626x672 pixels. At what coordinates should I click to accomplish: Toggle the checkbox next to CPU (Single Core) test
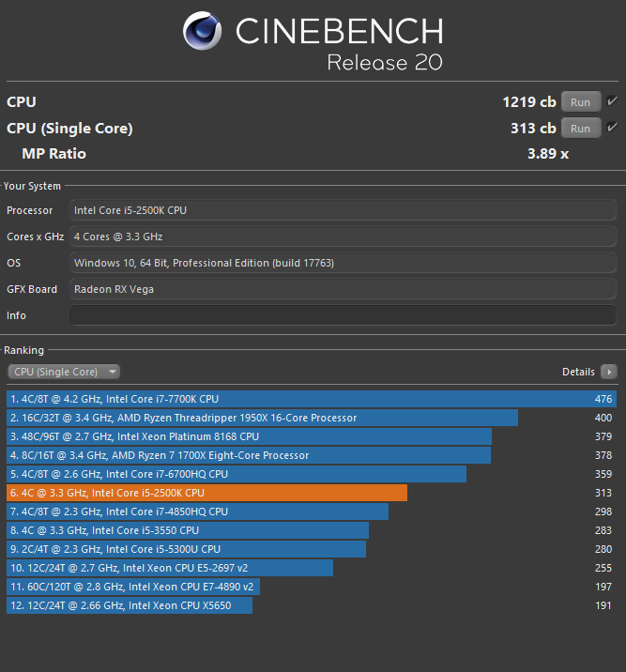(612, 128)
